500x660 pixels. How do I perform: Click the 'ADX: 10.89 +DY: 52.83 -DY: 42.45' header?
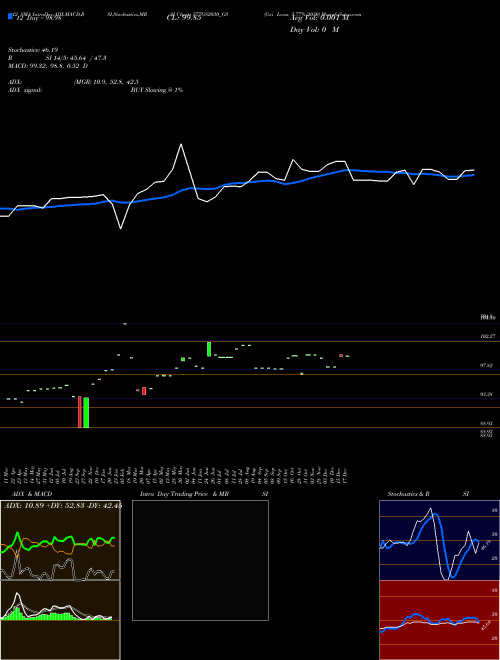point(63,505)
